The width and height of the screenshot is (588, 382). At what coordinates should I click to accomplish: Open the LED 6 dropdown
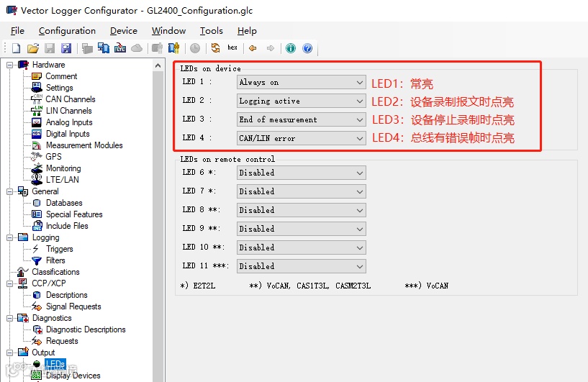[301, 173]
